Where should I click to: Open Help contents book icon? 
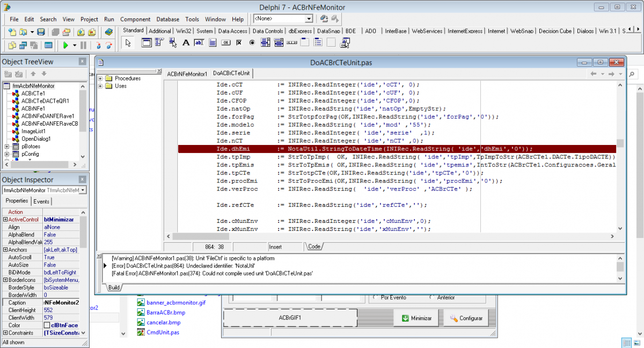[109, 32]
